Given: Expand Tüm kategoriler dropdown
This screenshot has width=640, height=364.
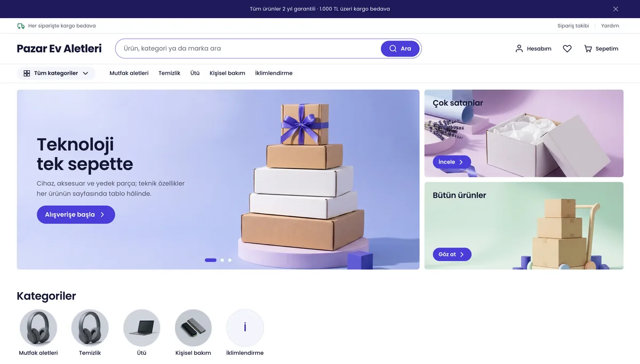Looking at the screenshot, I should tap(56, 73).
